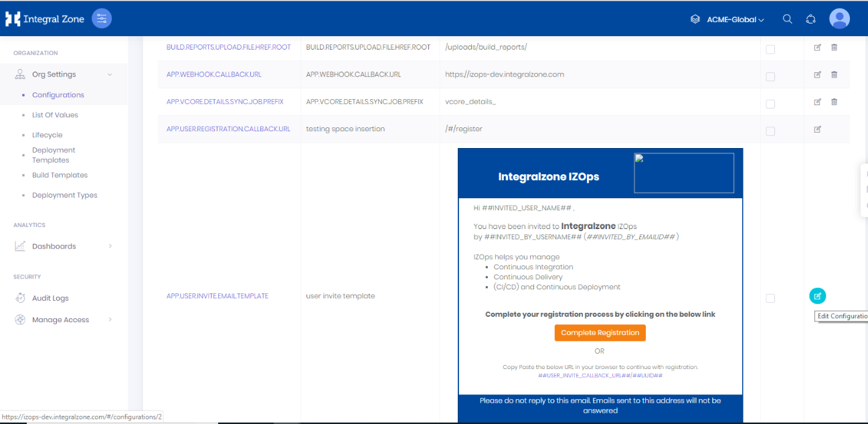The width and height of the screenshot is (868, 424).
Task: Open Org Settings menu label
Action: [x=54, y=74]
